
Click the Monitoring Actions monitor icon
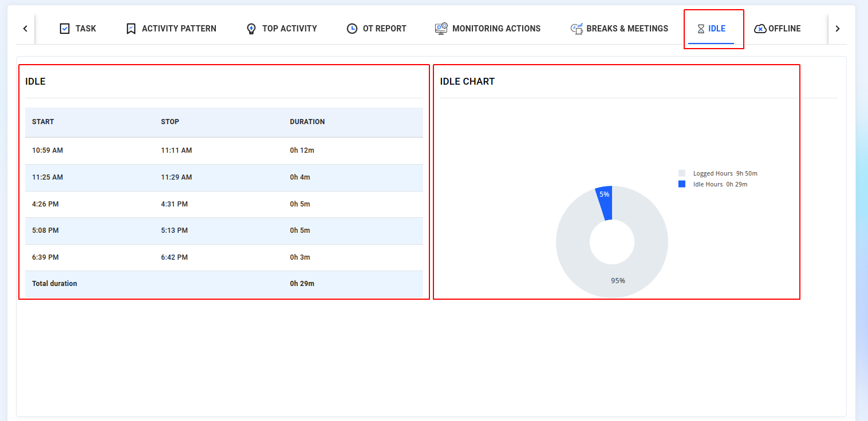[441, 29]
